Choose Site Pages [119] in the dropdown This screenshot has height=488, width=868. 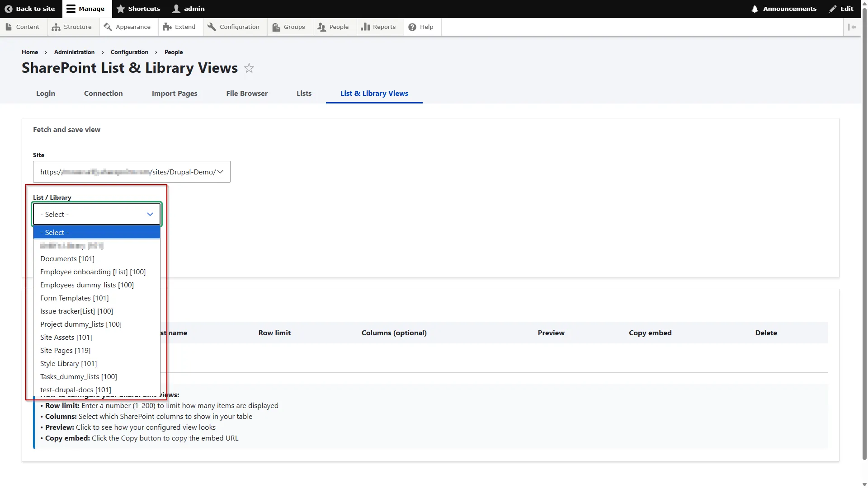pos(65,350)
